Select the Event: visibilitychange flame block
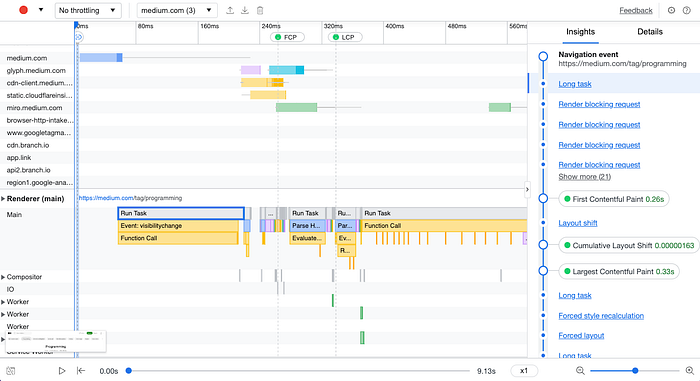700x381 pixels. (x=178, y=226)
